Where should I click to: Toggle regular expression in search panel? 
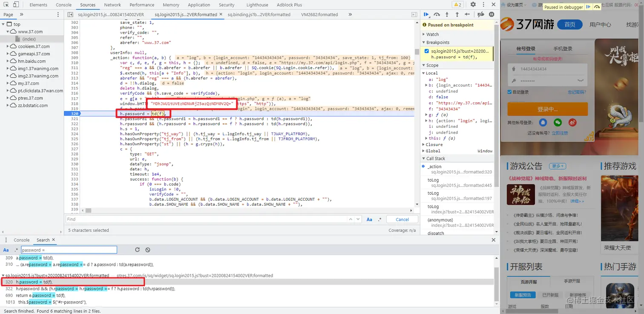16,250
